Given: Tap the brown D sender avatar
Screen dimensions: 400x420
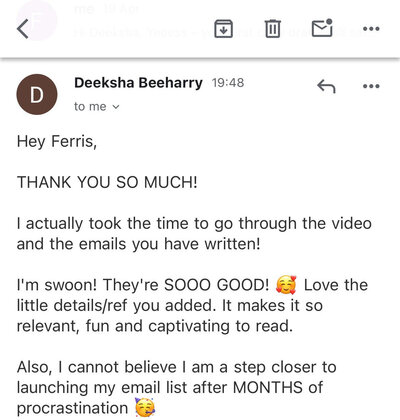Looking at the screenshot, I should coord(37,95).
